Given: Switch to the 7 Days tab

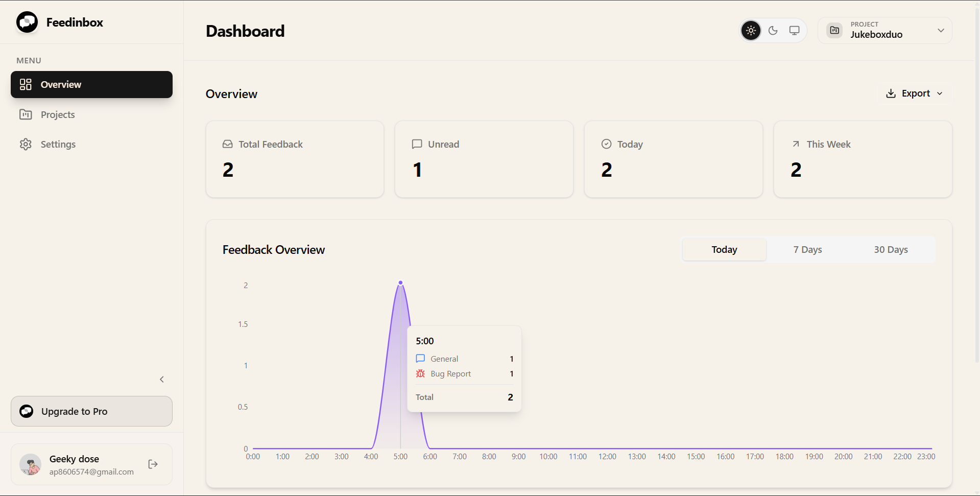Looking at the screenshot, I should coord(807,249).
